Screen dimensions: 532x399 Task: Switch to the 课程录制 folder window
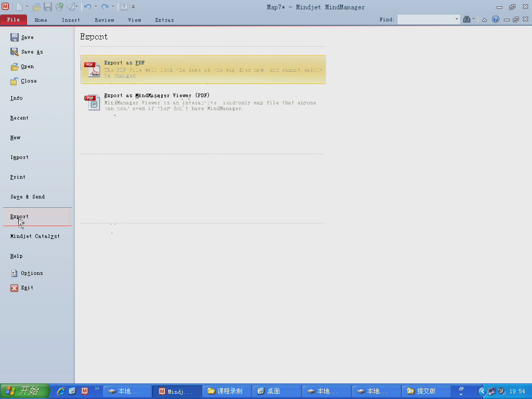tap(227, 391)
